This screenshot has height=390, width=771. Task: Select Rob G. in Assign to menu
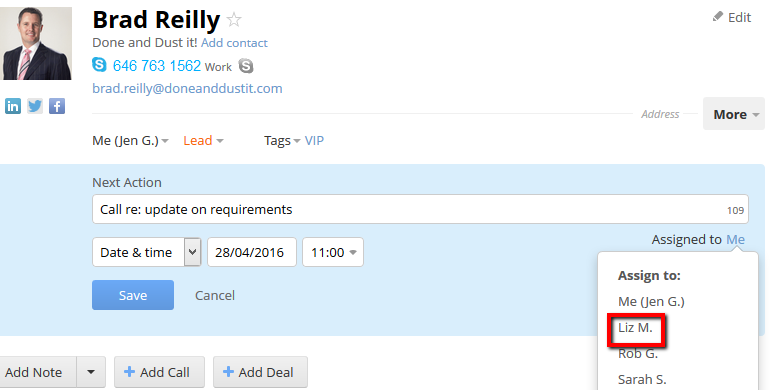(638, 354)
